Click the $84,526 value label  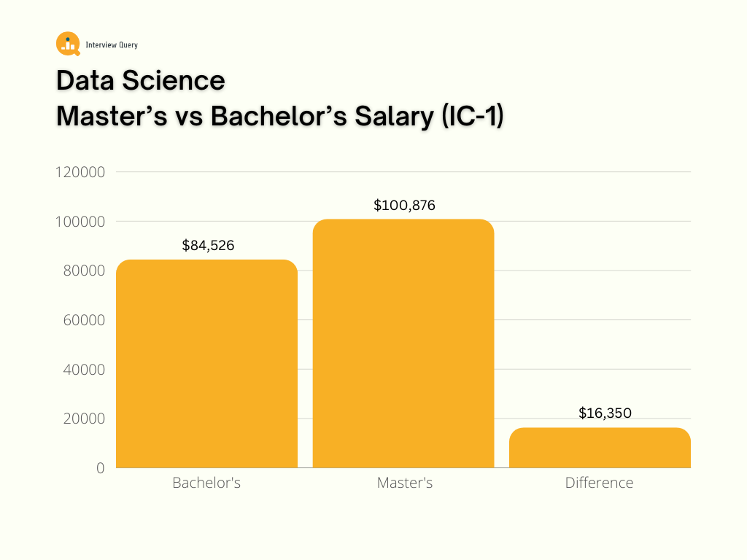[x=208, y=246]
